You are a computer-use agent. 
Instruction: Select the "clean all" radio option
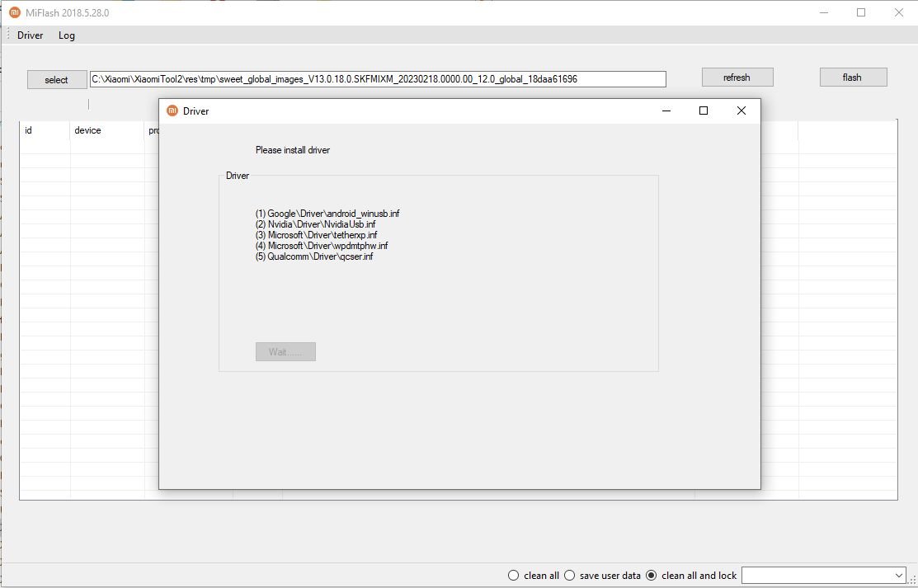tap(514, 575)
